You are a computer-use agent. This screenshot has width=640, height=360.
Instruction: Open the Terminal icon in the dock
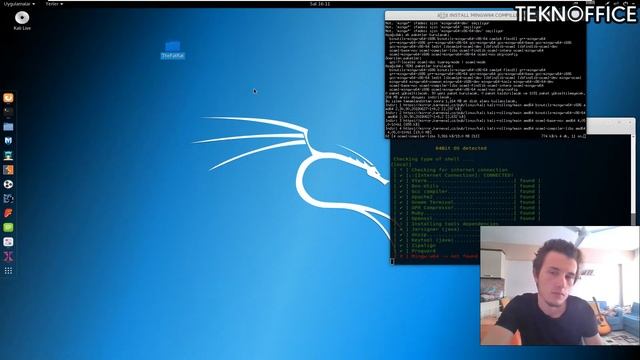coord(8,111)
